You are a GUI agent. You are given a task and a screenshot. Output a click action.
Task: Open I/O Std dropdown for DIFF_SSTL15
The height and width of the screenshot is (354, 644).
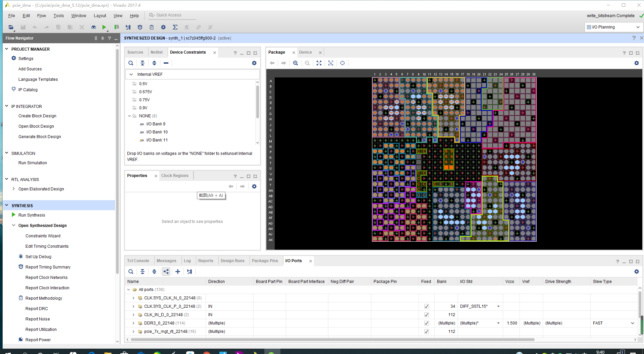click(x=498, y=306)
